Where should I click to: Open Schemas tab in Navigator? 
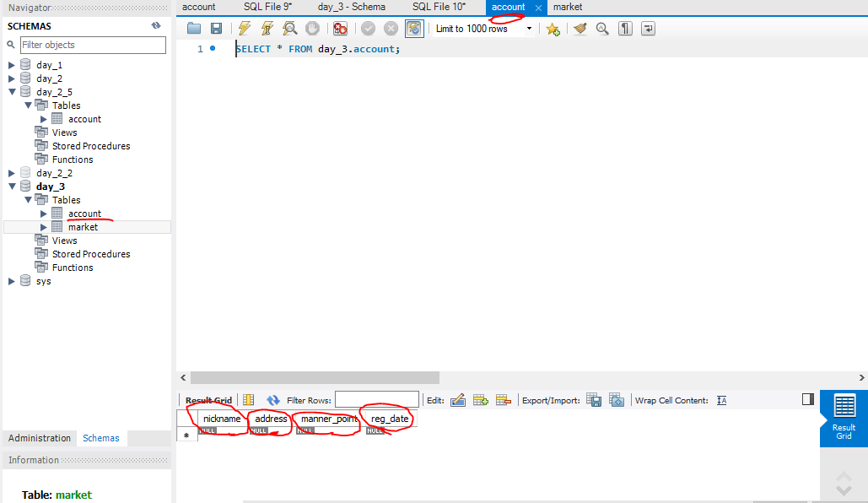(x=100, y=438)
